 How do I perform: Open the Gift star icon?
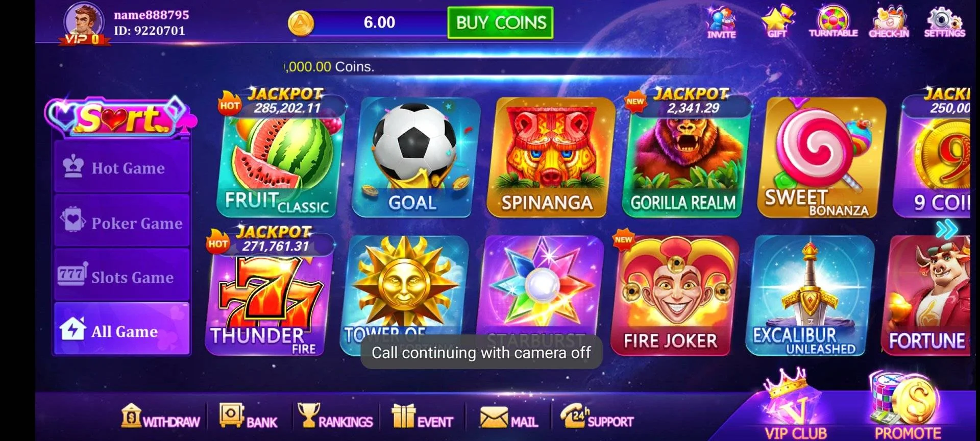(x=777, y=22)
